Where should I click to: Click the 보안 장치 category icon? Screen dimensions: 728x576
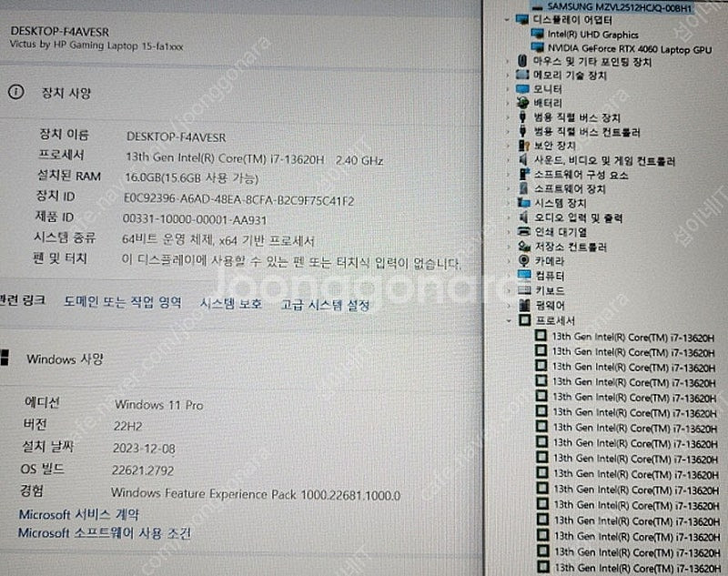(x=523, y=146)
